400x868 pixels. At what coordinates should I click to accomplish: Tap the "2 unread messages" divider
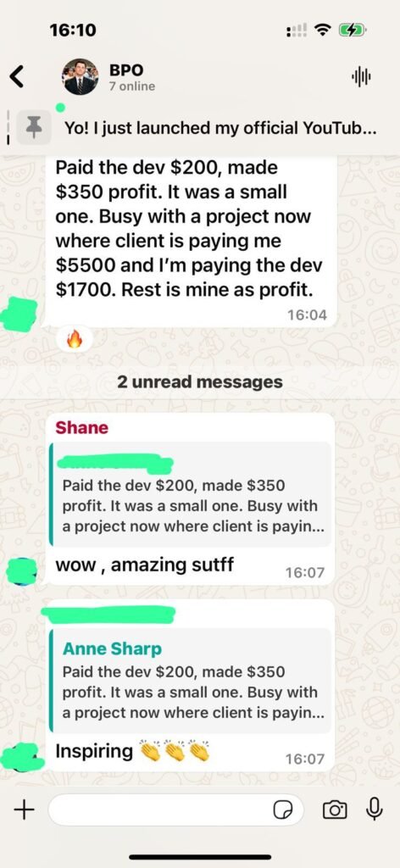click(x=200, y=382)
